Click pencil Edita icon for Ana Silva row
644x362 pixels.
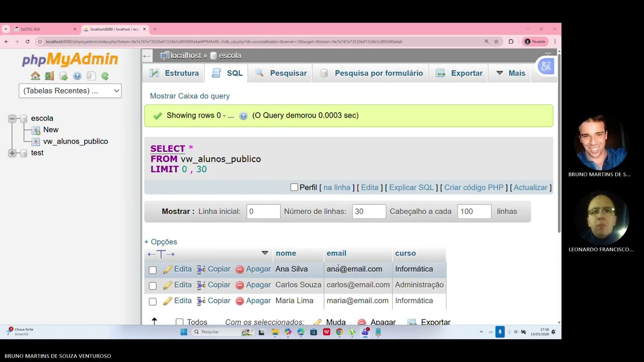click(x=168, y=269)
